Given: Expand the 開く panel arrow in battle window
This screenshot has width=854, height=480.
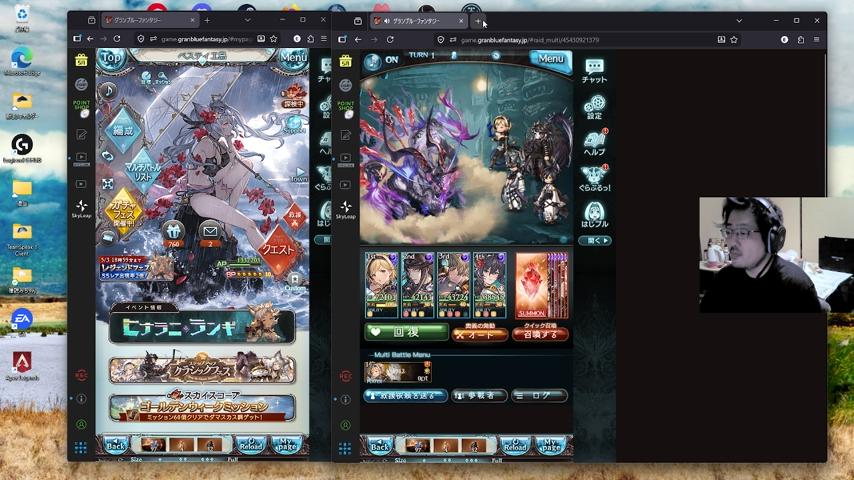Looking at the screenshot, I should 595,240.
